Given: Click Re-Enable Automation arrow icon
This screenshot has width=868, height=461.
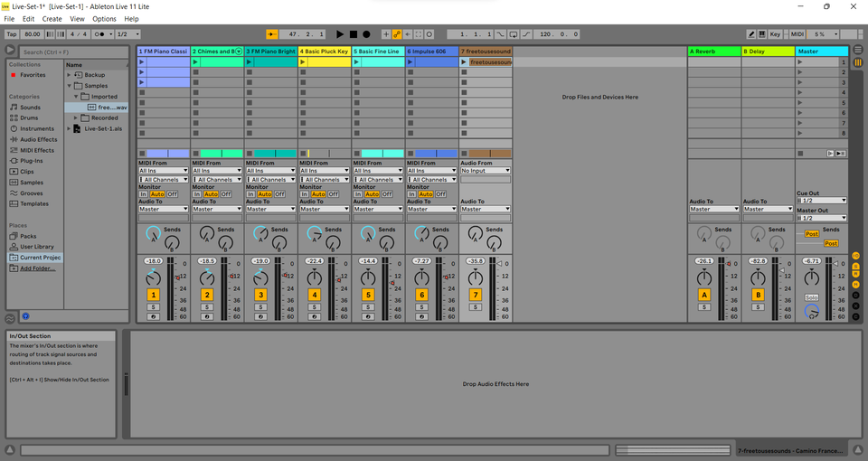Looking at the screenshot, I should 408,34.
